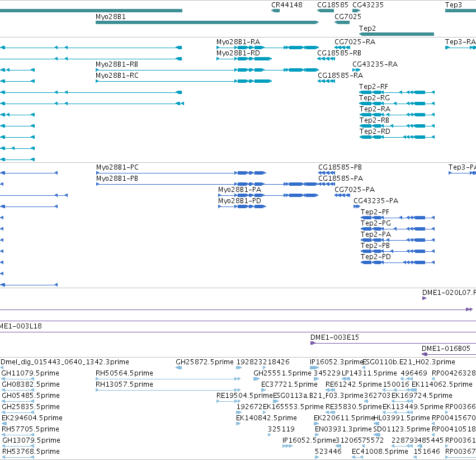Select EST RE61242.5prime
This screenshot has height=460, width=476.
(x=330, y=390)
